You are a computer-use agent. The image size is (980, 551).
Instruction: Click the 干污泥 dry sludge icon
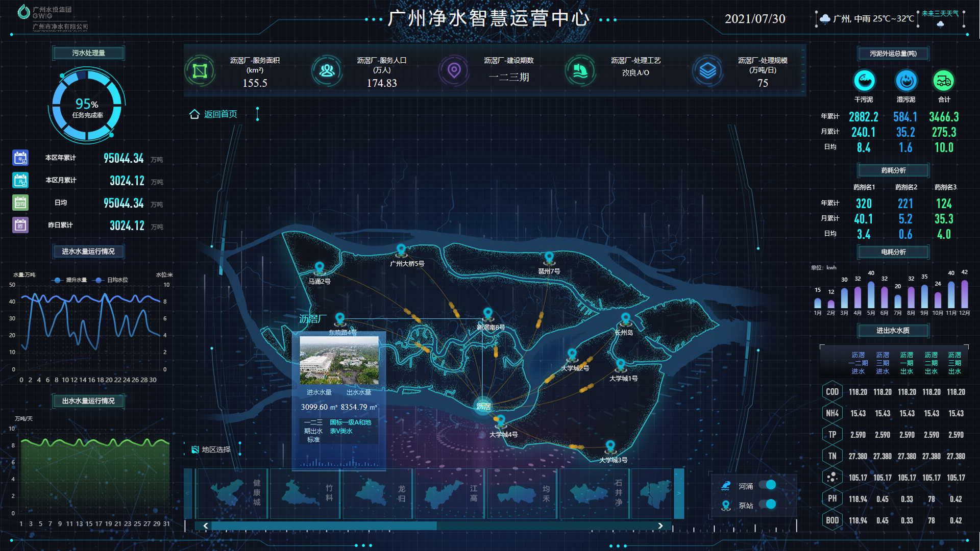[x=864, y=81]
